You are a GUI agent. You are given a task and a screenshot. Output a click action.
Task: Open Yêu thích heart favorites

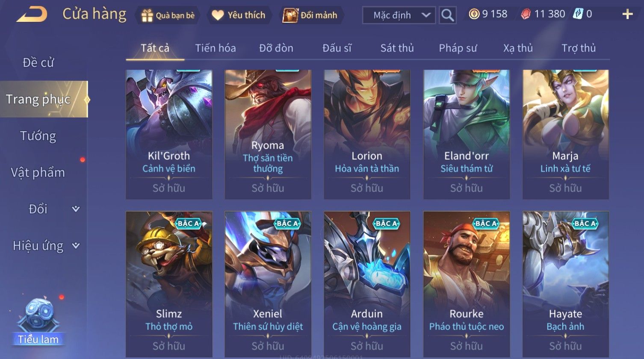218,15
